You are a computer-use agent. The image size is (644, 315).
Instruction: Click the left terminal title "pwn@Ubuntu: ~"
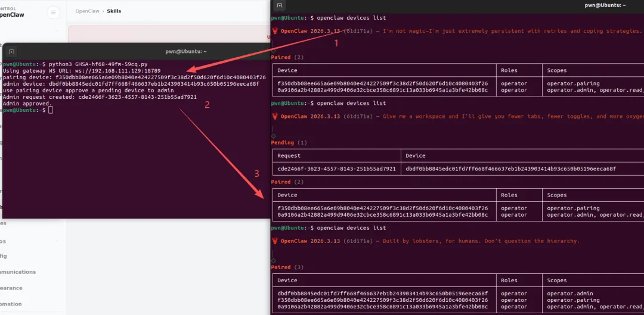(x=185, y=52)
